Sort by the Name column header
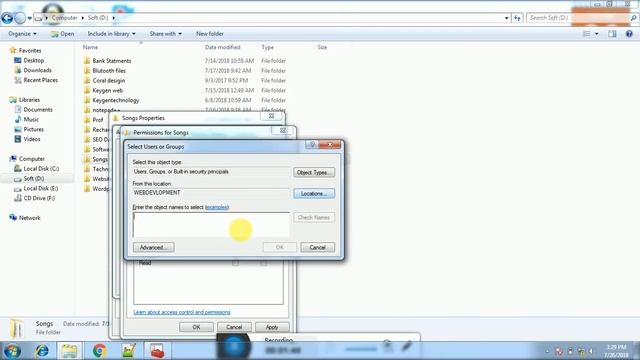 (x=91, y=47)
